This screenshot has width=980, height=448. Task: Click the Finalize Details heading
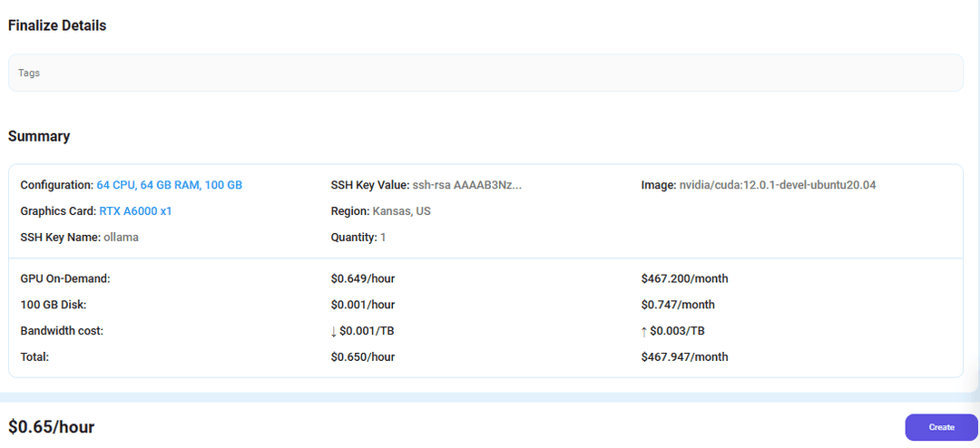[57, 25]
